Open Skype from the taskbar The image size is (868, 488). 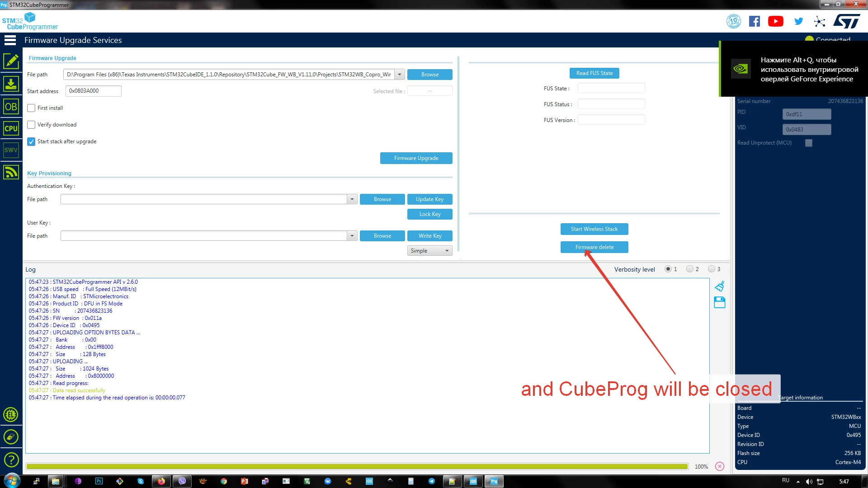click(x=141, y=481)
